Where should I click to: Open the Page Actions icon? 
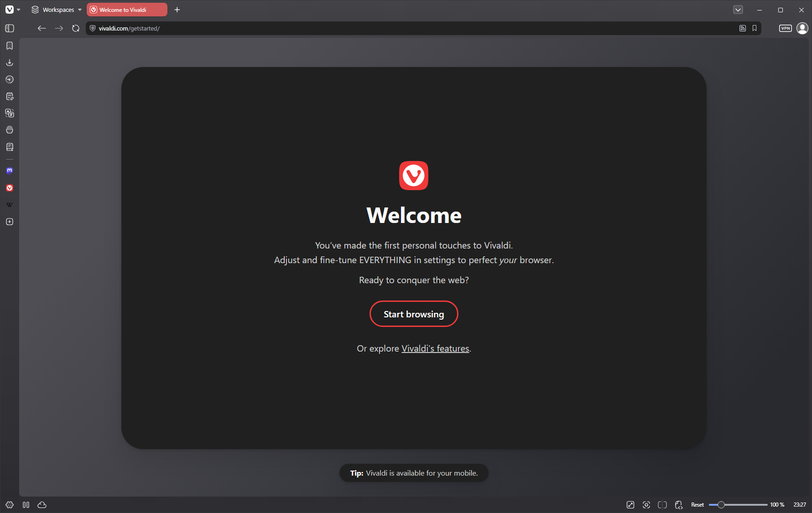679,505
